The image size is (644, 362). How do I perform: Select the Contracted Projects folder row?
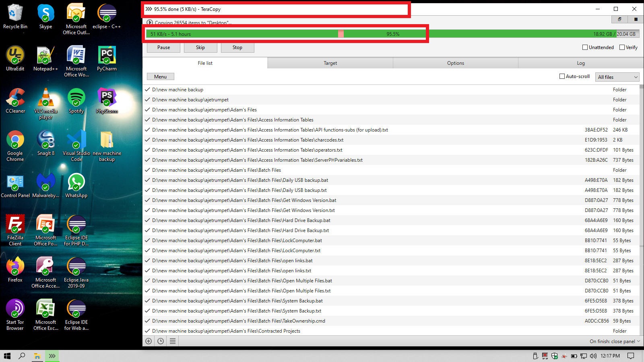point(391,331)
